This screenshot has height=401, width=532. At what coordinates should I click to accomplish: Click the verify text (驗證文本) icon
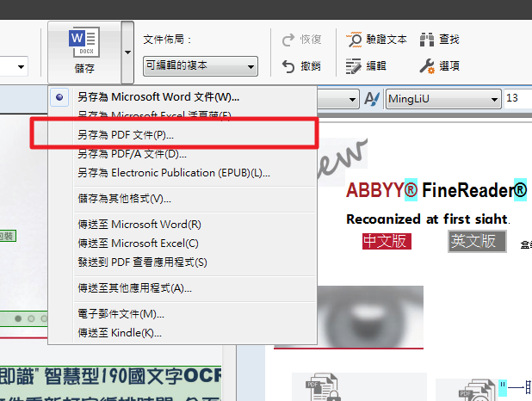tap(354, 40)
